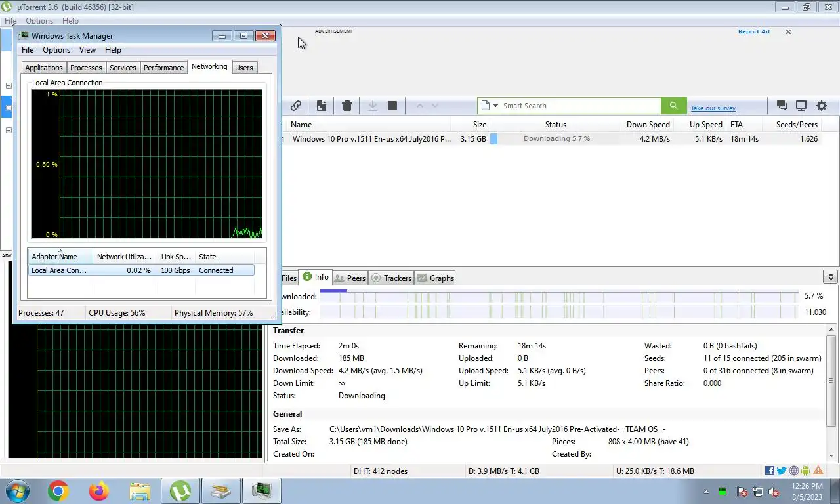Switch to Performance tab in Task Manager

[163, 68]
